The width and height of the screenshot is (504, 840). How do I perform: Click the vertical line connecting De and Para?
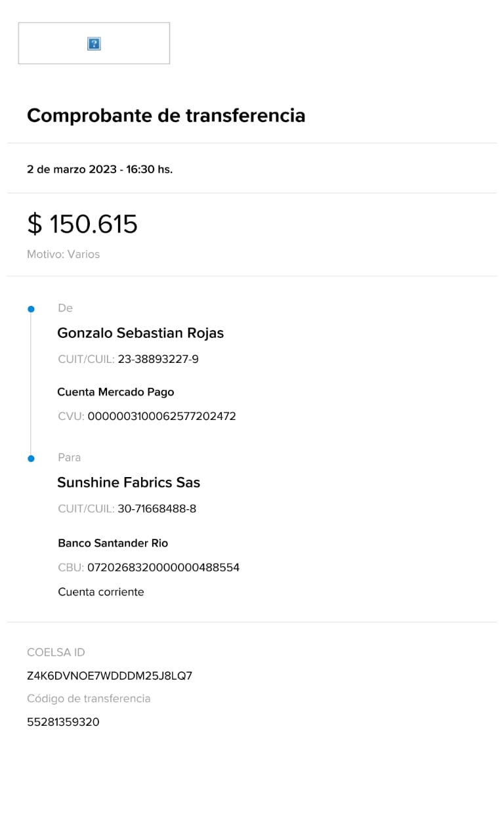click(31, 384)
